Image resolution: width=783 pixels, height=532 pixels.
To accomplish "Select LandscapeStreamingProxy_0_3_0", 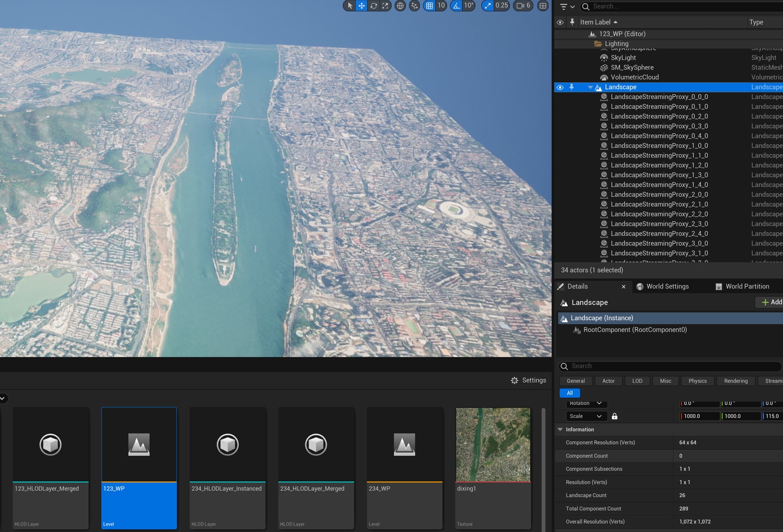I will click(x=659, y=126).
